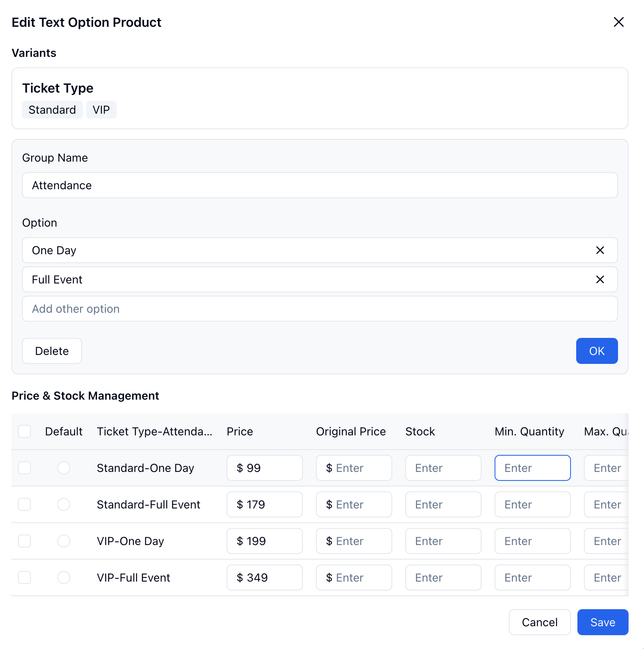Click the Default column header

(64, 431)
